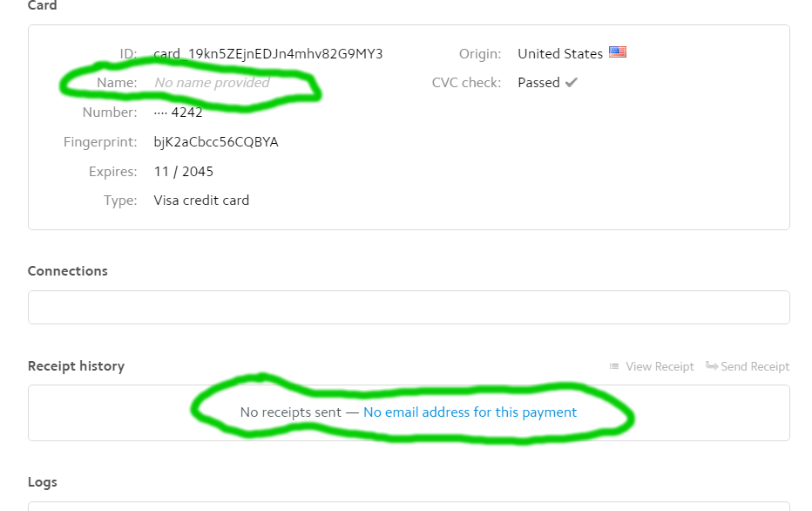Click the Send Receipt arrow icon
812x511 pixels.
click(712, 366)
